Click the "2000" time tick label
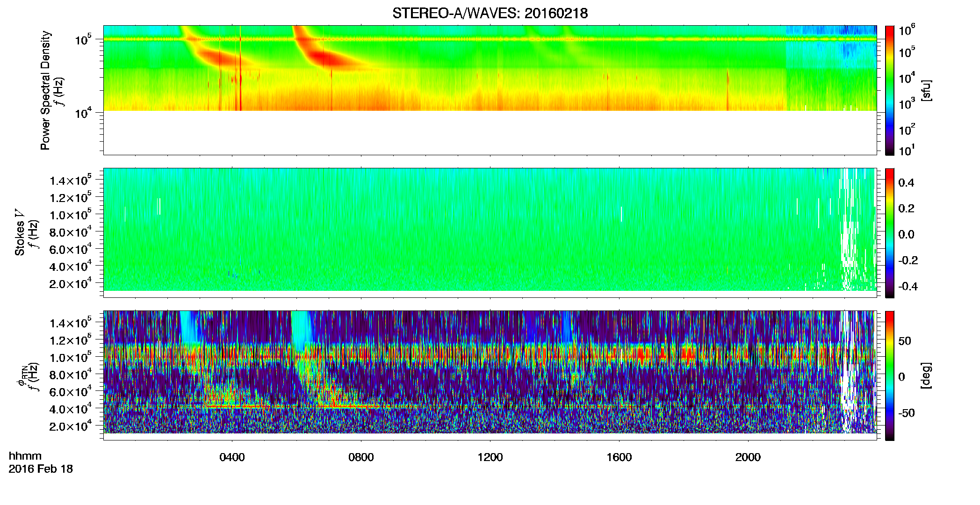The width and height of the screenshot is (980, 505). pyautogui.click(x=748, y=457)
